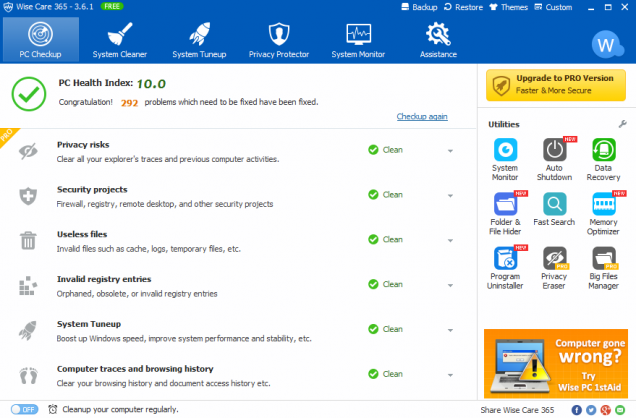Viewport: 636px width, 418px height.
Task: Click the utilities wrench settings icon
Action: click(x=622, y=124)
